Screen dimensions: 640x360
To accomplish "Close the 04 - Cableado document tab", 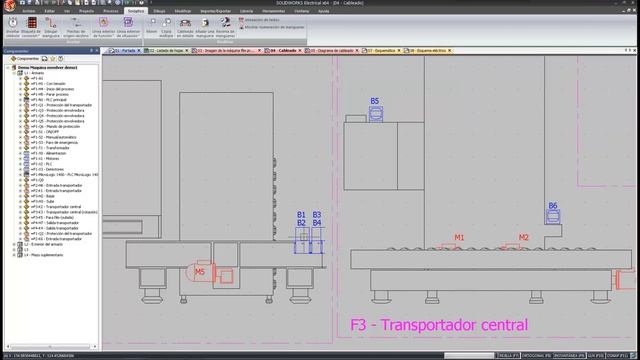I will pos(300,51).
